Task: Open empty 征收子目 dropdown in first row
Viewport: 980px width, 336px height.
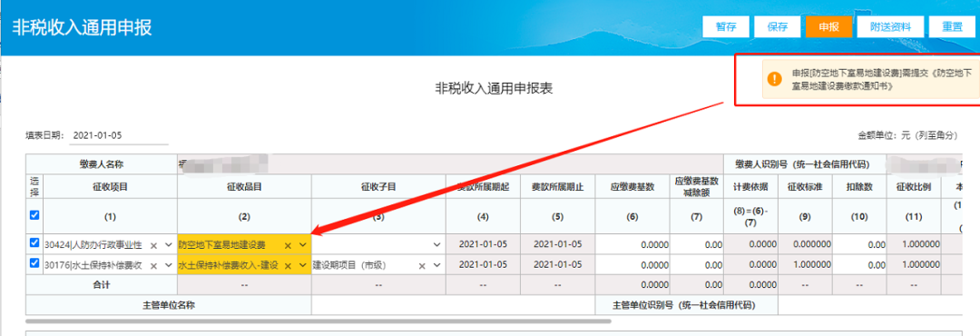Action: pyautogui.click(x=436, y=244)
